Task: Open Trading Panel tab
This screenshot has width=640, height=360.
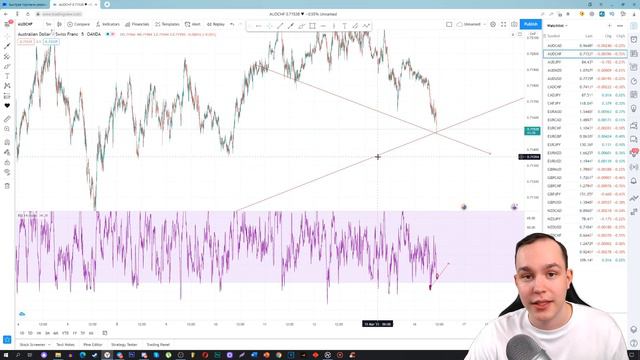Action: tap(158, 345)
